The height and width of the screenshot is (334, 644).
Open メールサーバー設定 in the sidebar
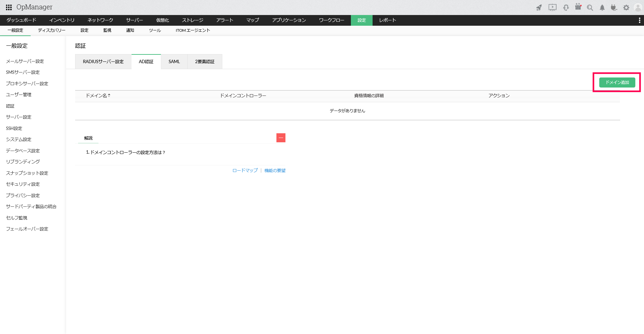pos(25,61)
